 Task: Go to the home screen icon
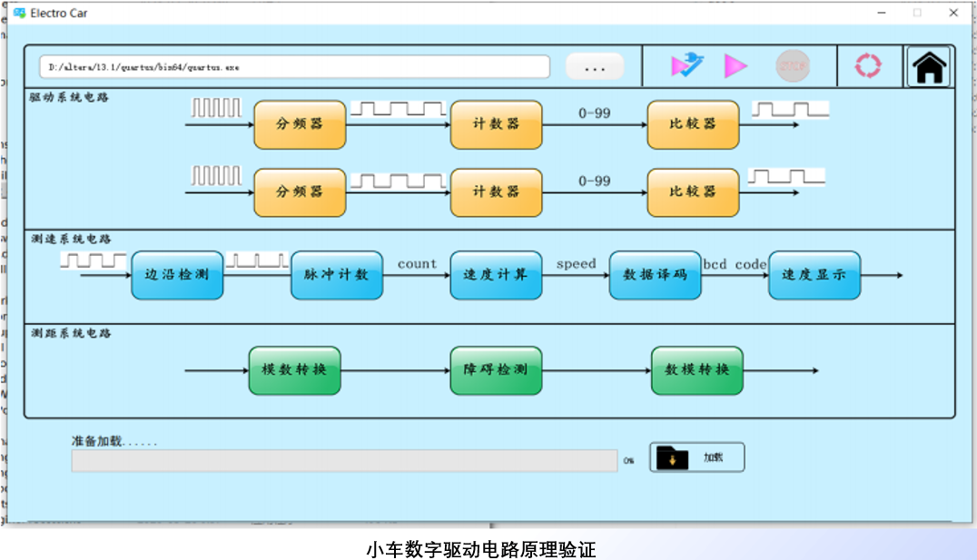pyautogui.click(x=929, y=67)
